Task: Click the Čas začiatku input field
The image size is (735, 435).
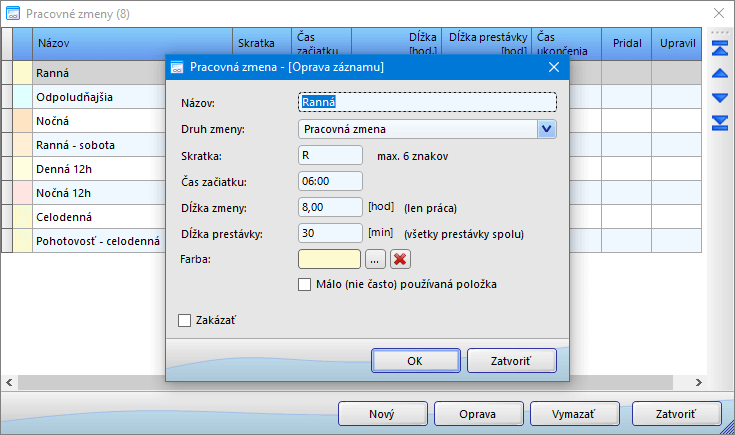Action: click(x=330, y=181)
